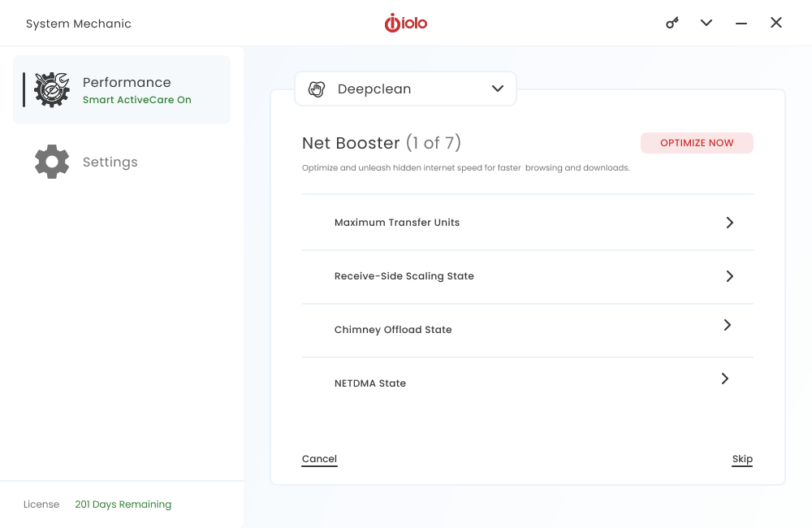Click the Cancel link

[x=319, y=459]
